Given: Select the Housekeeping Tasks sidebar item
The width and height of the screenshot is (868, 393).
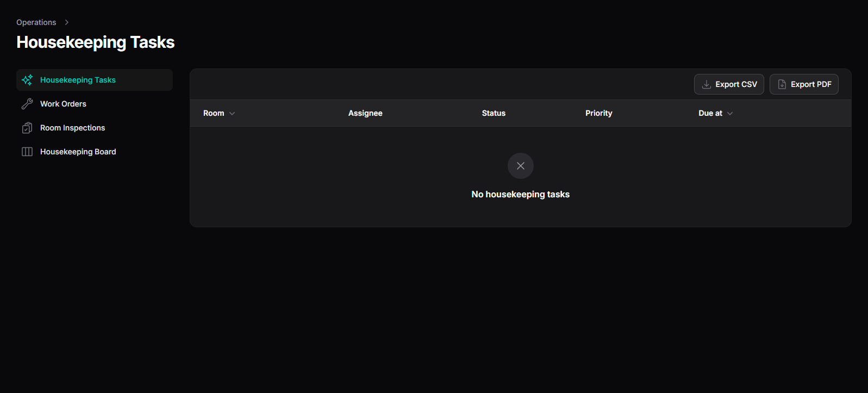Looking at the screenshot, I should pyautogui.click(x=95, y=80).
